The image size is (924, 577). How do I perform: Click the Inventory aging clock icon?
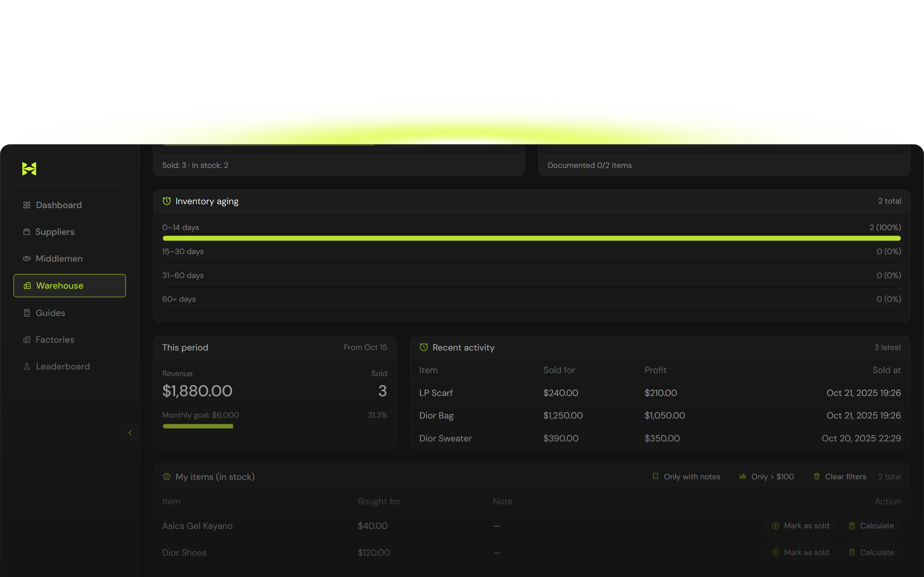pyautogui.click(x=167, y=201)
